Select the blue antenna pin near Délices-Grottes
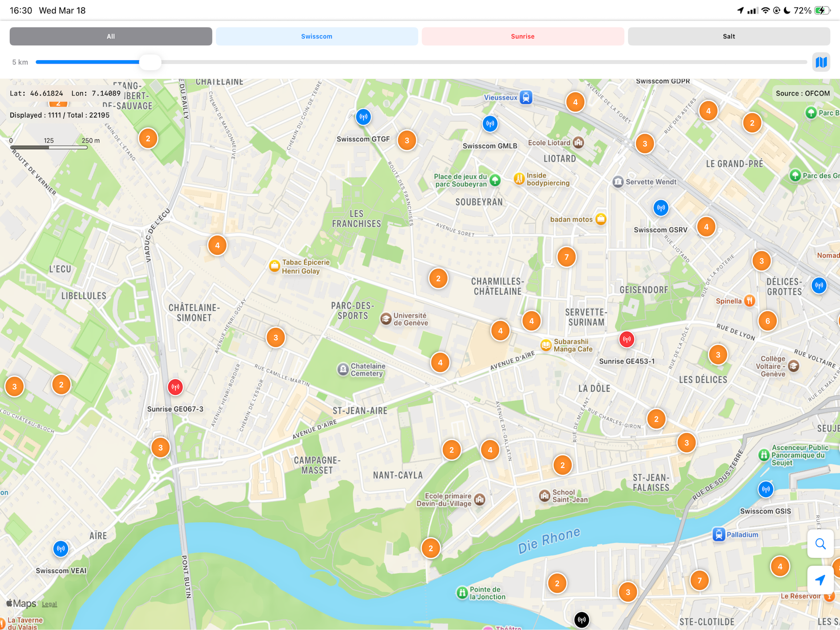Viewport: 840px width, 630px height. (x=819, y=285)
